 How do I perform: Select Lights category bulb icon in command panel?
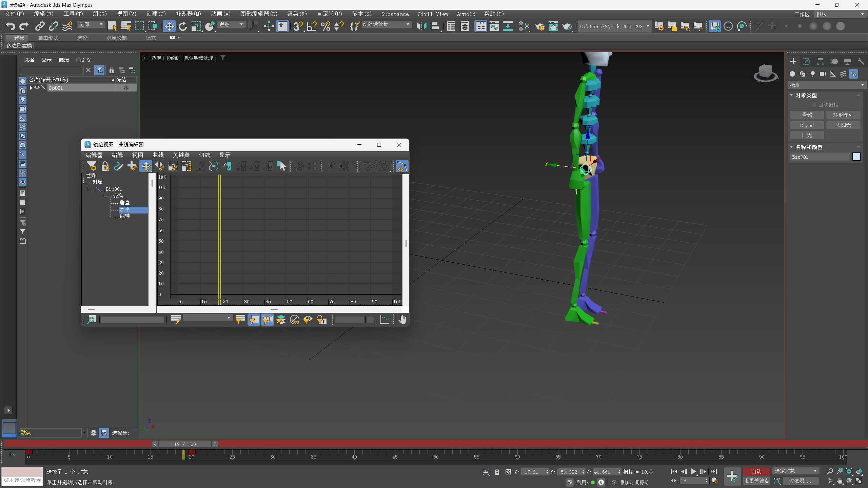pyautogui.click(x=813, y=74)
